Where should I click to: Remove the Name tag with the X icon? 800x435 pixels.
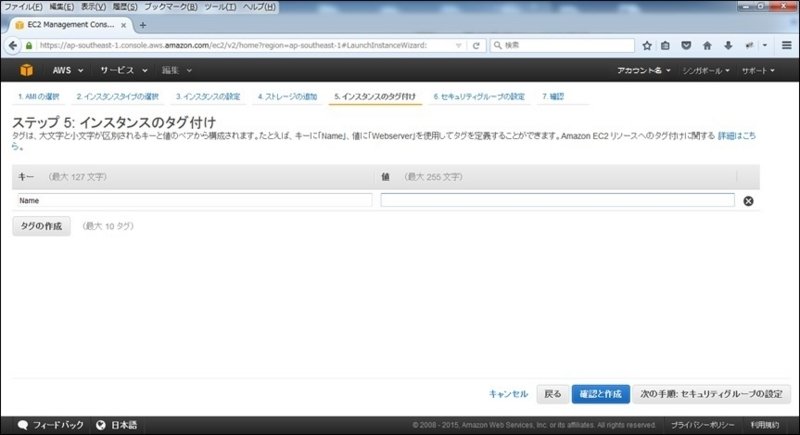(748, 201)
